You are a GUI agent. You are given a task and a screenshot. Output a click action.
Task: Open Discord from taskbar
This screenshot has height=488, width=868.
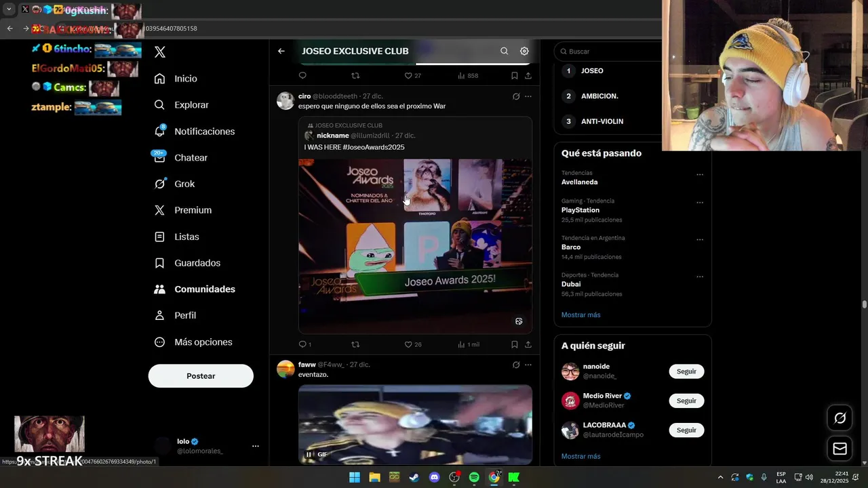pyautogui.click(x=435, y=477)
